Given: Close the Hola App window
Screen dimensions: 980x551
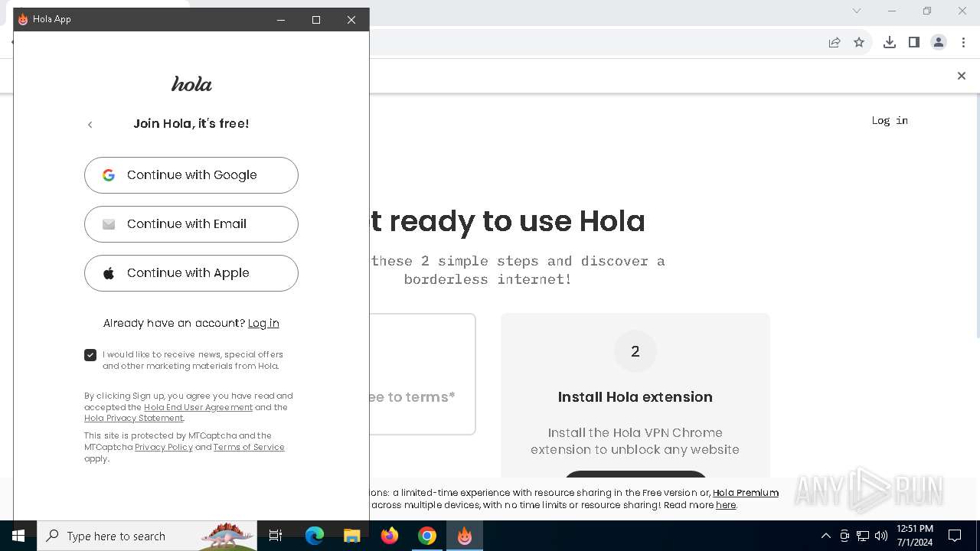Looking at the screenshot, I should pyautogui.click(x=351, y=20).
